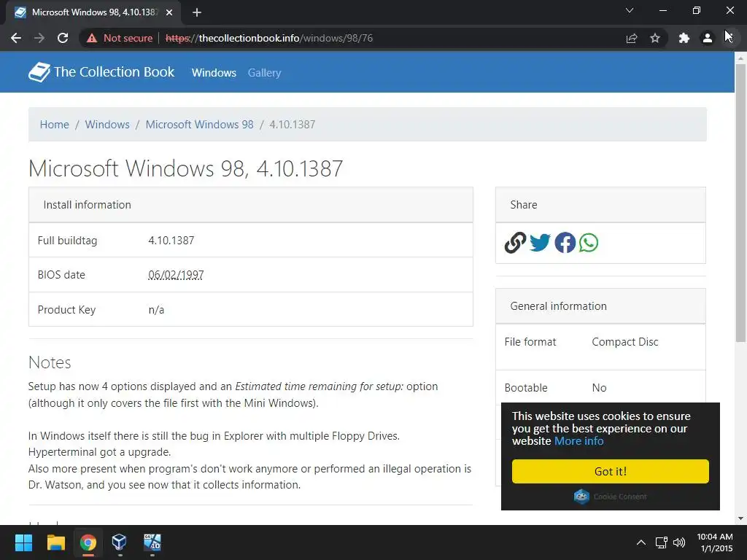This screenshot has height=560, width=747.
Task: Click the Chrome taskbar icon
Action: pyautogui.click(x=88, y=542)
